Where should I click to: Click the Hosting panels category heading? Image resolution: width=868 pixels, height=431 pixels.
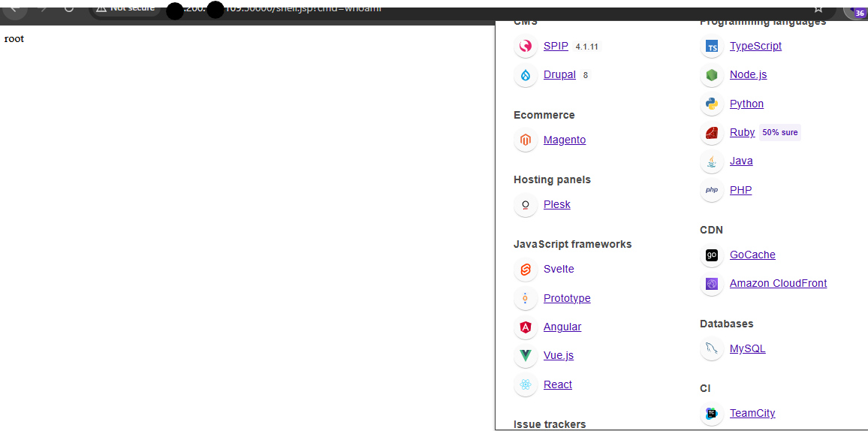[552, 179]
